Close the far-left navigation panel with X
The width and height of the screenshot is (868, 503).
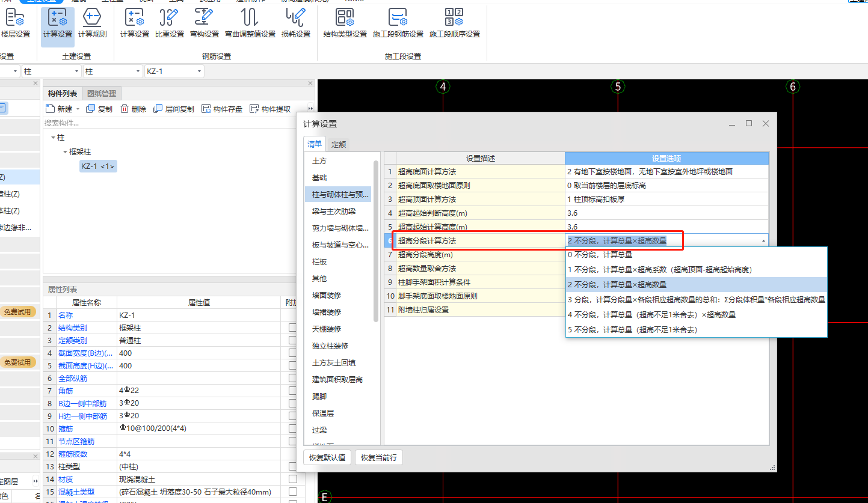point(35,83)
